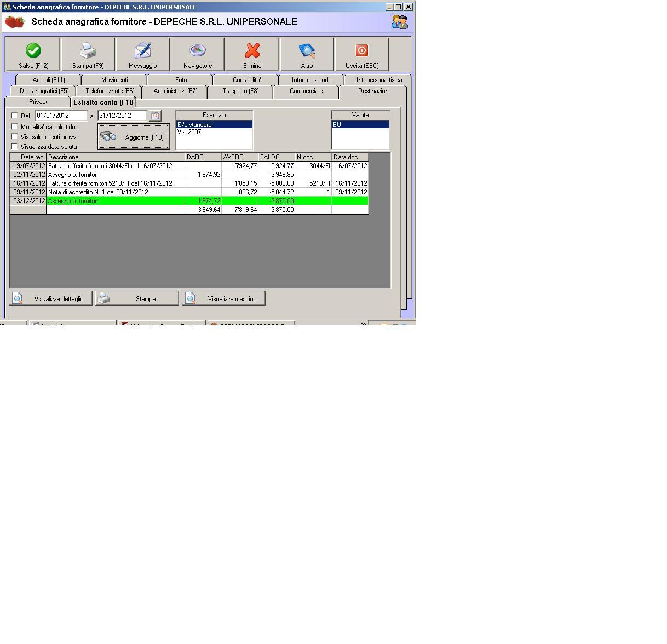Switch to Inform. azienda tab
Image resolution: width=667 pixels, height=644 pixels.
pyautogui.click(x=312, y=80)
